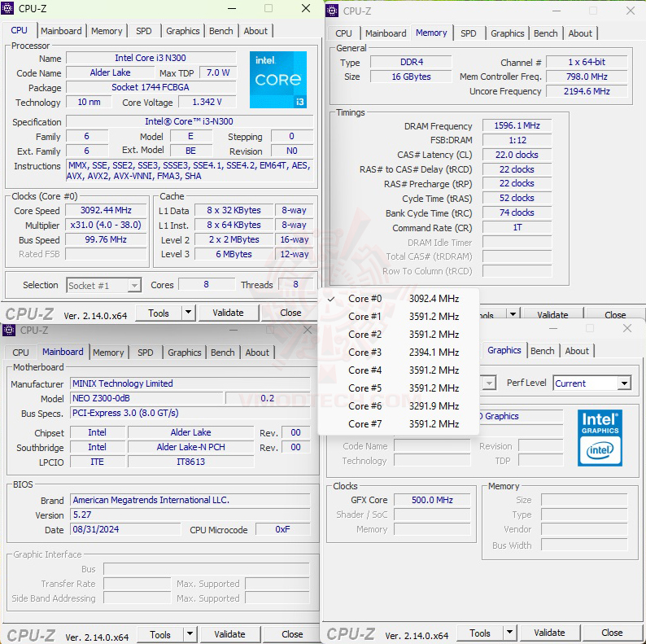Click the CPU-Z app icon in top-left window title
646x644 pixels.
click(7, 8)
